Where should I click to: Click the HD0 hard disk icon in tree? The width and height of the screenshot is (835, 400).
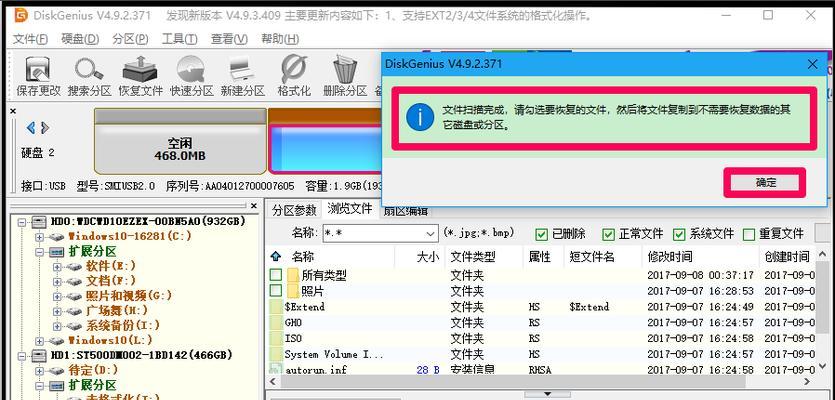[40, 222]
